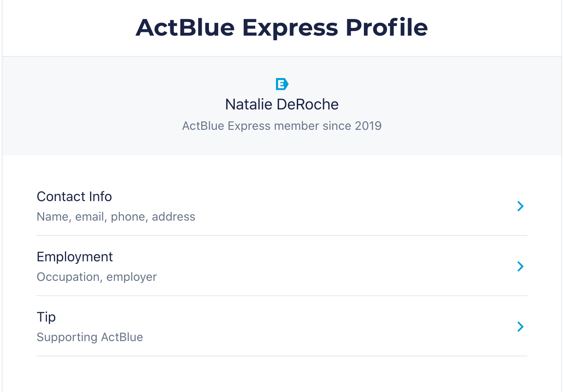Click the word 'Profile' in the heading
Image resolution: width=563 pixels, height=392 pixels.
[386, 28]
